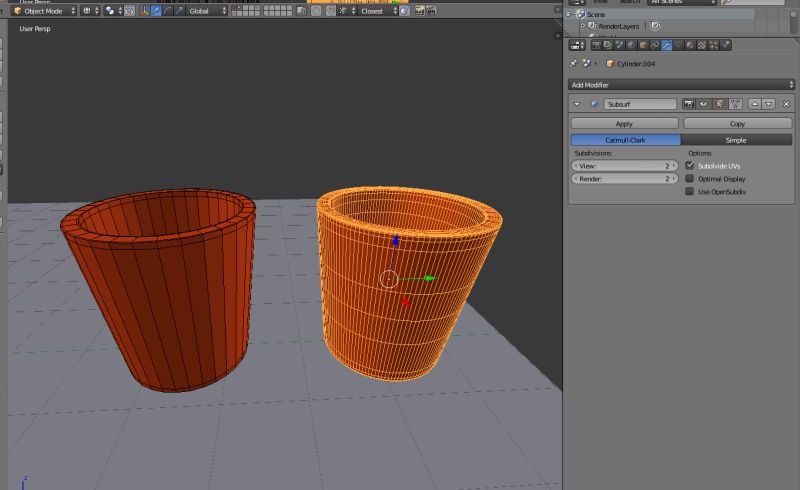Move the Subsurf modifier down

[x=768, y=104]
